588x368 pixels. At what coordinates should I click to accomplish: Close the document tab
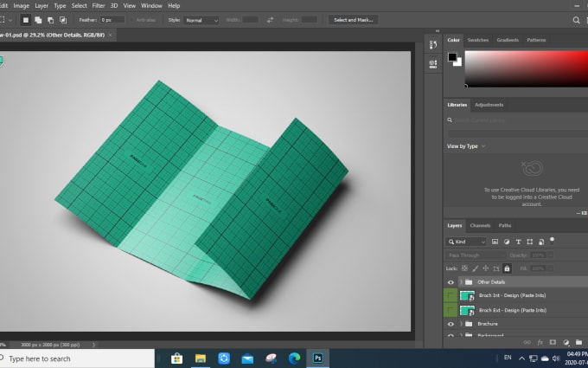point(110,35)
